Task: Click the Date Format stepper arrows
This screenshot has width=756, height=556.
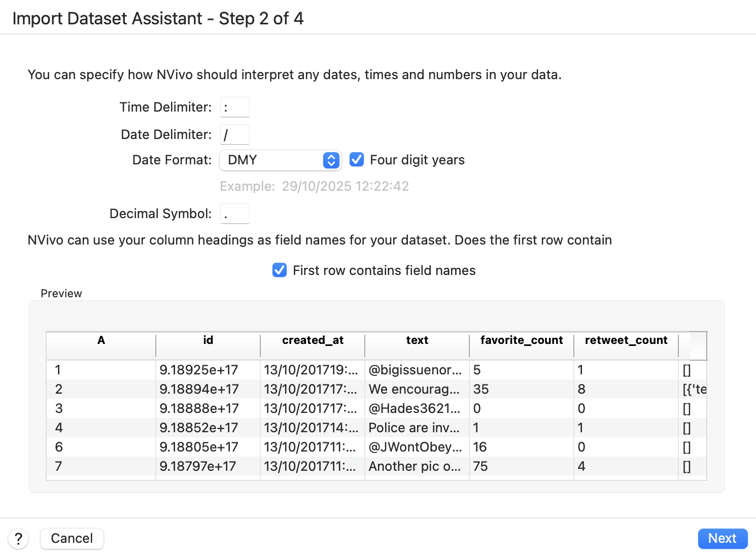Action: pos(331,160)
